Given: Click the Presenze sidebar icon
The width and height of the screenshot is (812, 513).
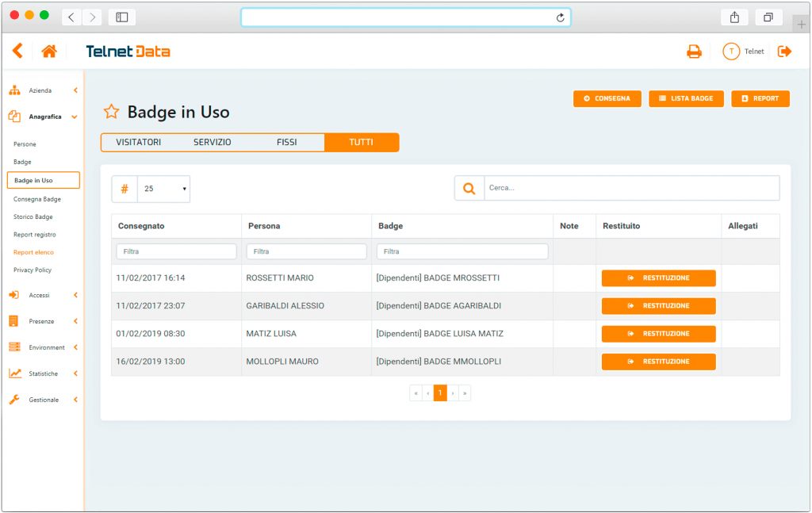Looking at the screenshot, I should (x=14, y=321).
